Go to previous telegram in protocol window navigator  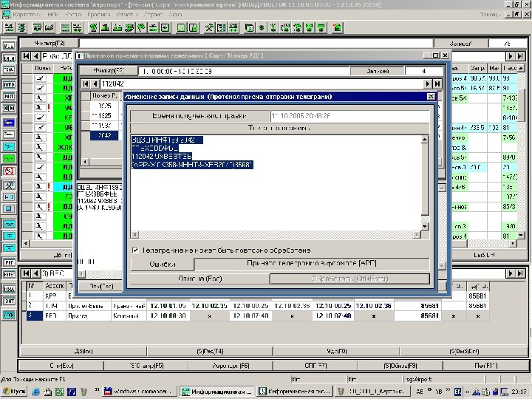tap(95, 83)
